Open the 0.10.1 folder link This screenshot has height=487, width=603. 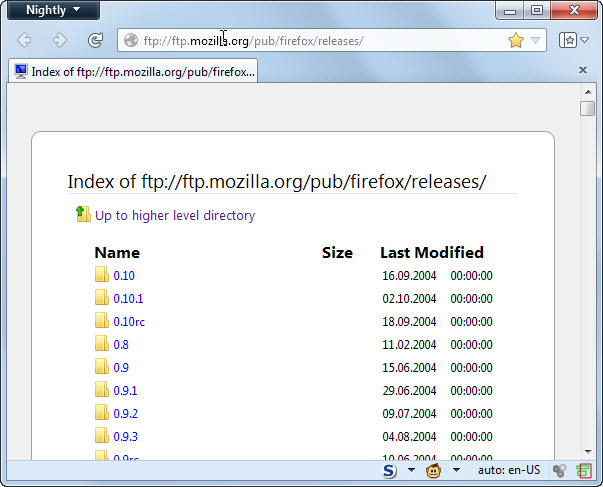tap(128, 299)
